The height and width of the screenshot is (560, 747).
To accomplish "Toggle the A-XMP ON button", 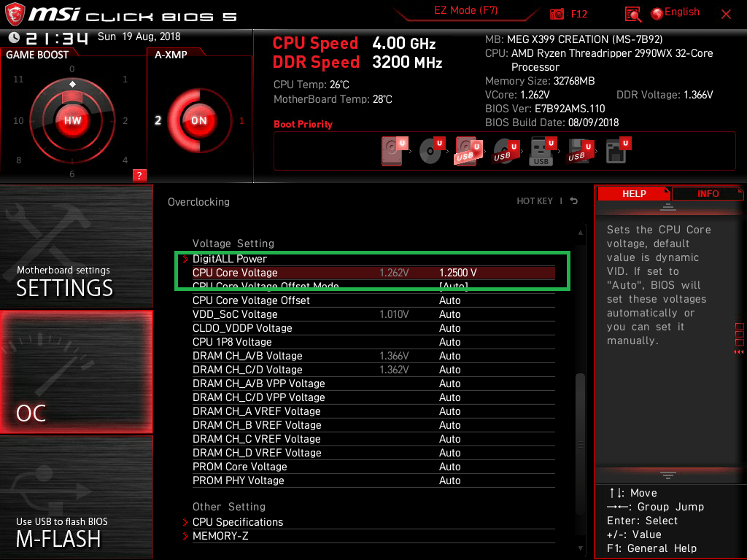I will (x=198, y=120).
